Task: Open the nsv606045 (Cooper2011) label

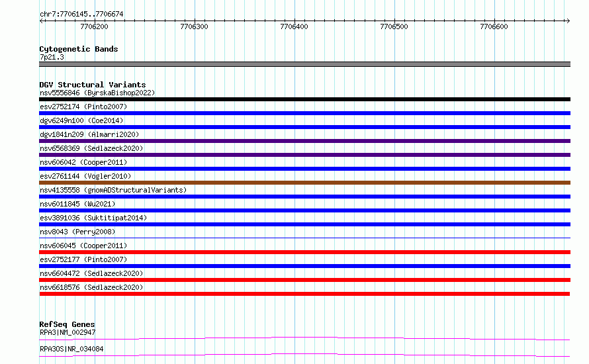Action: pyautogui.click(x=83, y=246)
